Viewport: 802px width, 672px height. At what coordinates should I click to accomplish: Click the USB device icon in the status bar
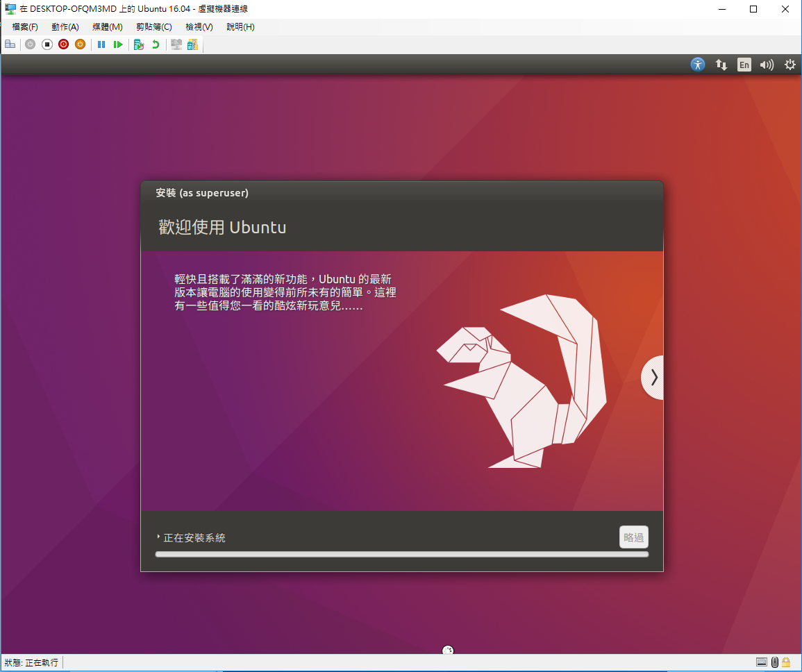(x=774, y=662)
